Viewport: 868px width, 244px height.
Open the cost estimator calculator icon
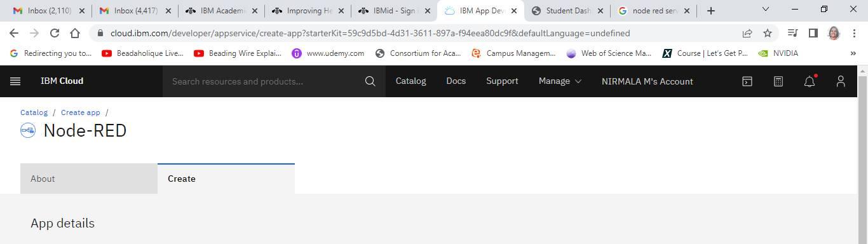[x=778, y=81]
